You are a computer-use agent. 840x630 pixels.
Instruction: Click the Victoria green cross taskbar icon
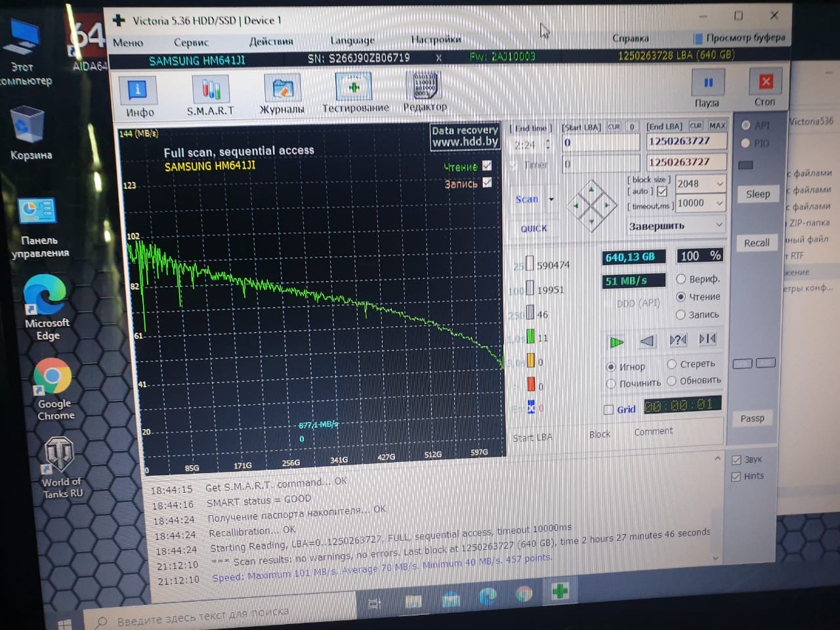(x=560, y=591)
